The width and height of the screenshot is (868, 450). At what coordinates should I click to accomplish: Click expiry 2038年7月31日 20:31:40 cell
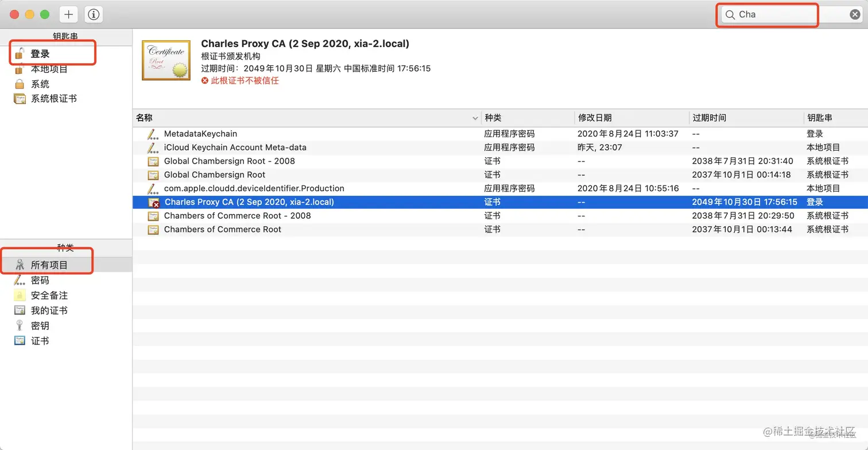coord(743,161)
